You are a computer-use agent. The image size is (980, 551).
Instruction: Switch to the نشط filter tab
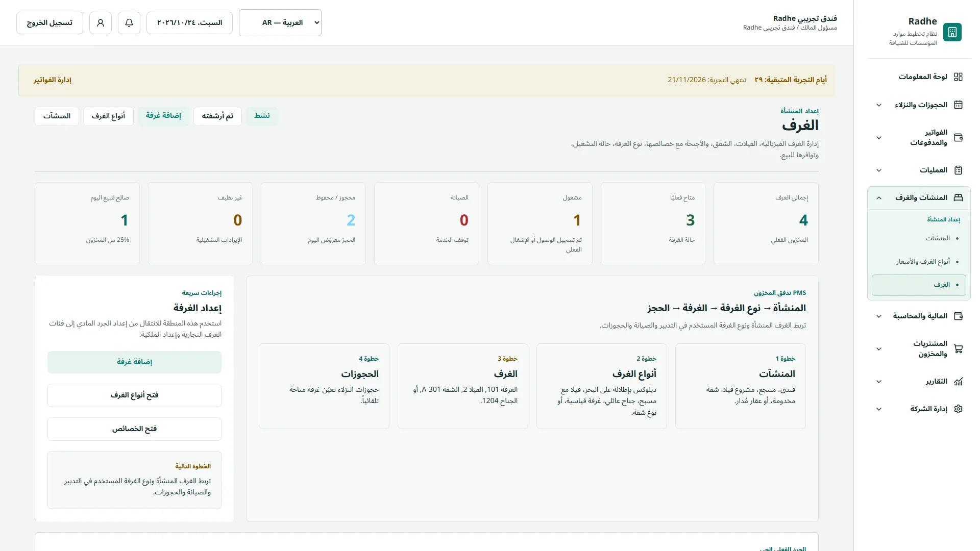click(x=262, y=116)
